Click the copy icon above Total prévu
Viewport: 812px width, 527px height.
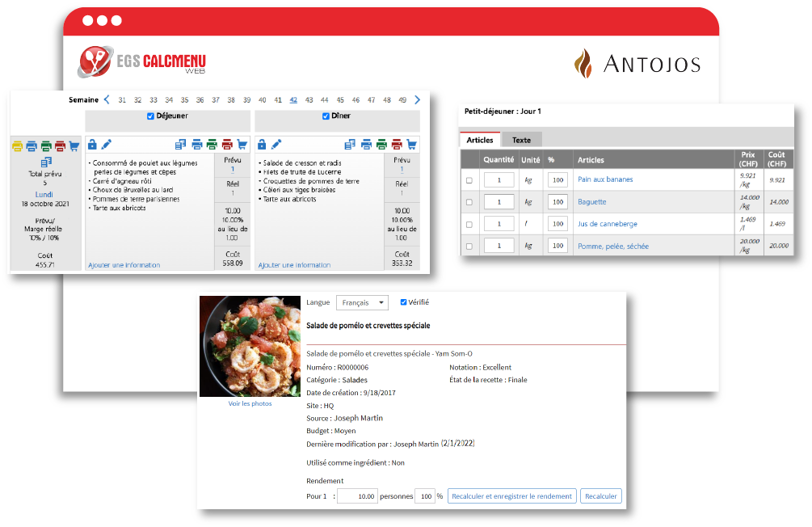point(46,162)
